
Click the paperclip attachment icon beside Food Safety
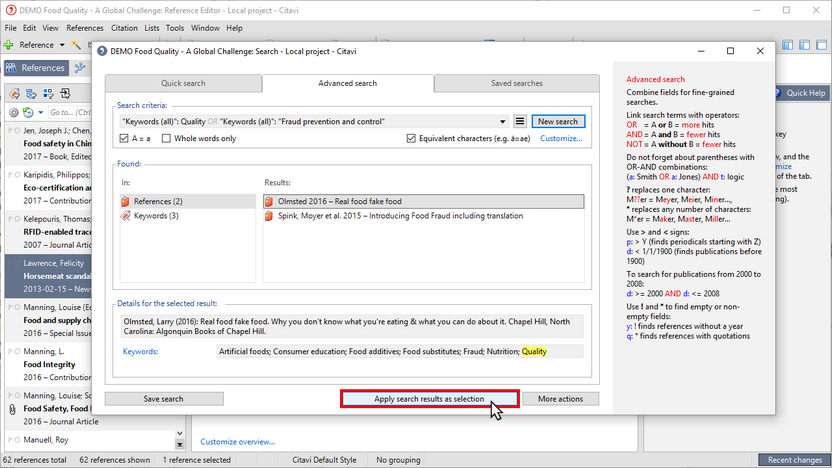coord(13,409)
